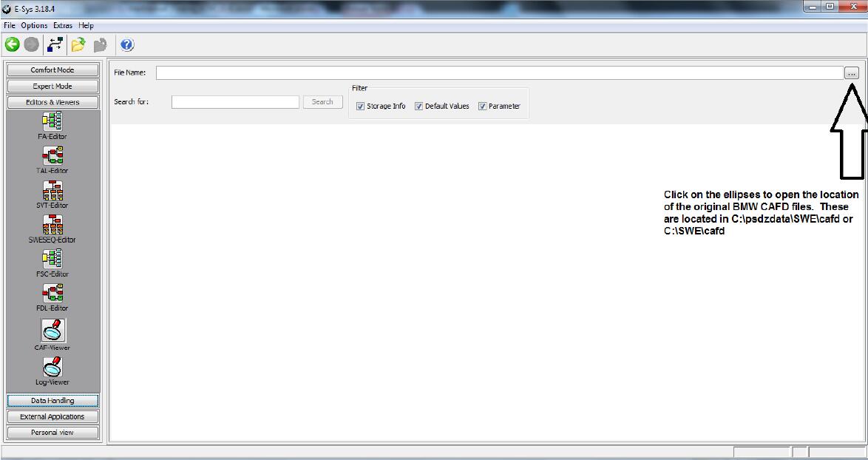Click the Connect toolbar icon
This screenshot has width=868, height=460.
pos(55,45)
